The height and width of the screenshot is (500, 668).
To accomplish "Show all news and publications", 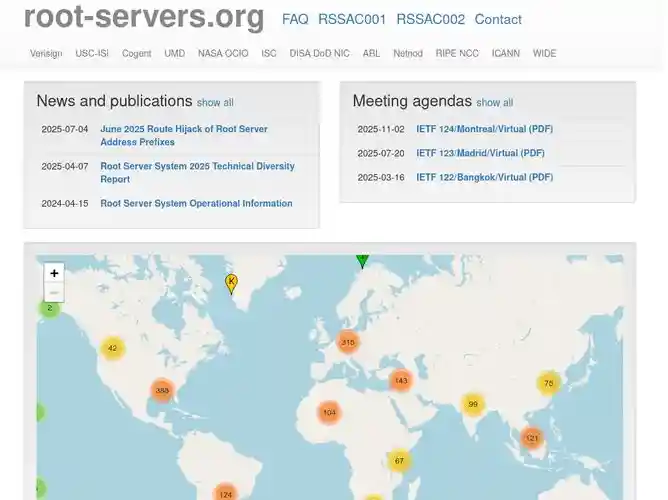I will tap(215, 103).
